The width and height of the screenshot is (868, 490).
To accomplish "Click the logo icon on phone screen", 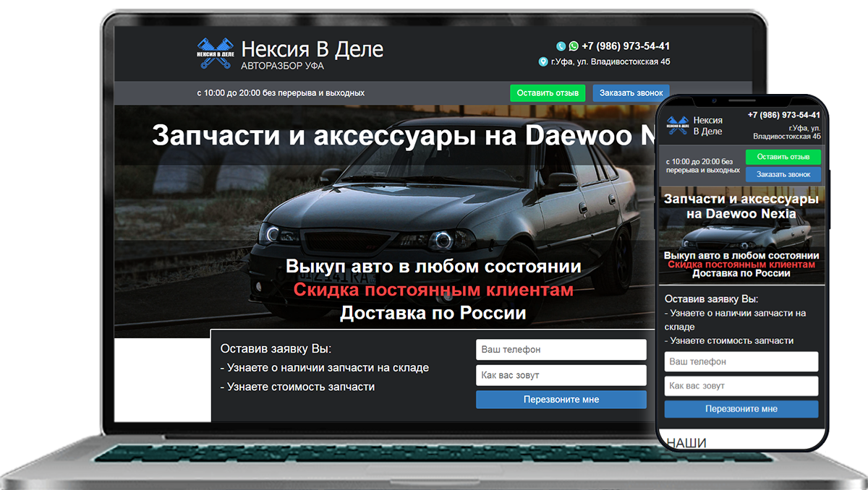I will click(x=678, y=126).
